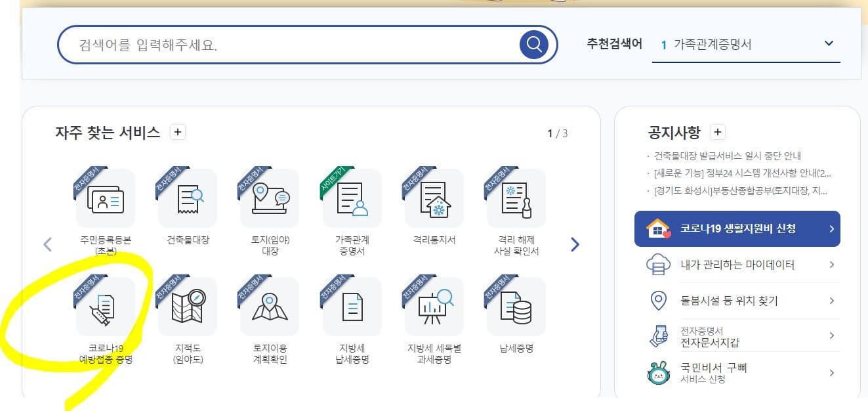Open 격리 해제 사실 확인서 icon

click(x=516, y=198)
